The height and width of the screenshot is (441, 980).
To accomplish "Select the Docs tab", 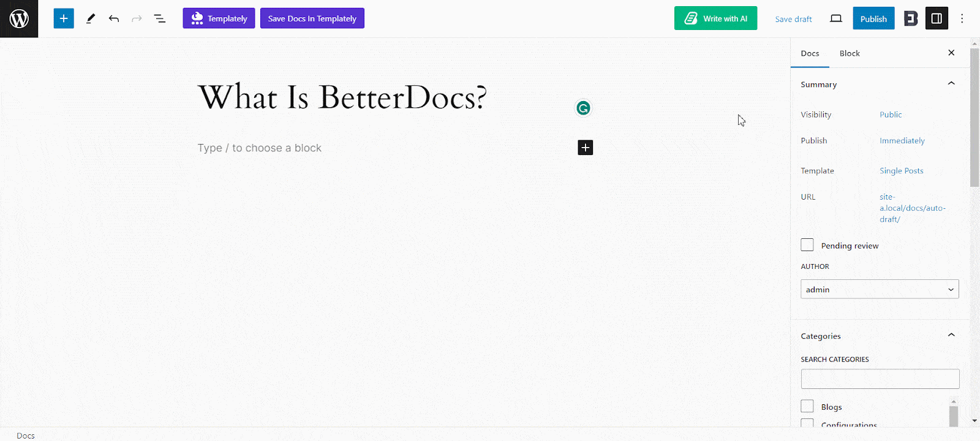I will click(810, 53).
